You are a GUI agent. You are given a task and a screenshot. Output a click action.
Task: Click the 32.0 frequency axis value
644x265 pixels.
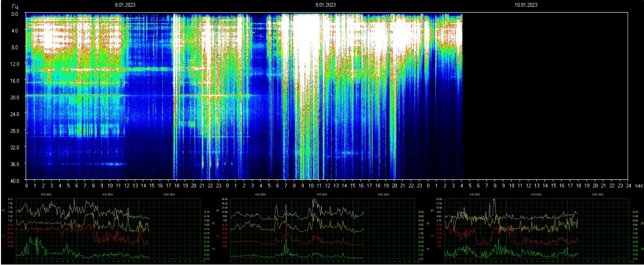pyautogui.click(x=14, y=147)
